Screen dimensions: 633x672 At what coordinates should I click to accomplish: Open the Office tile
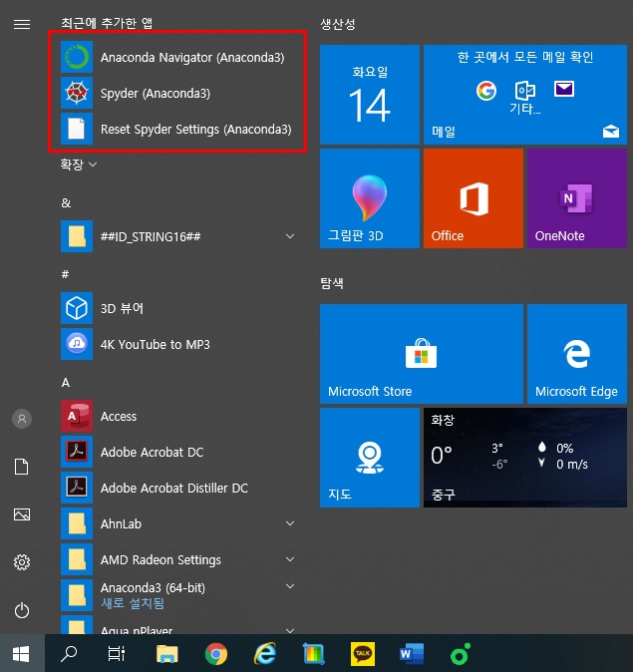click(474, 198)
